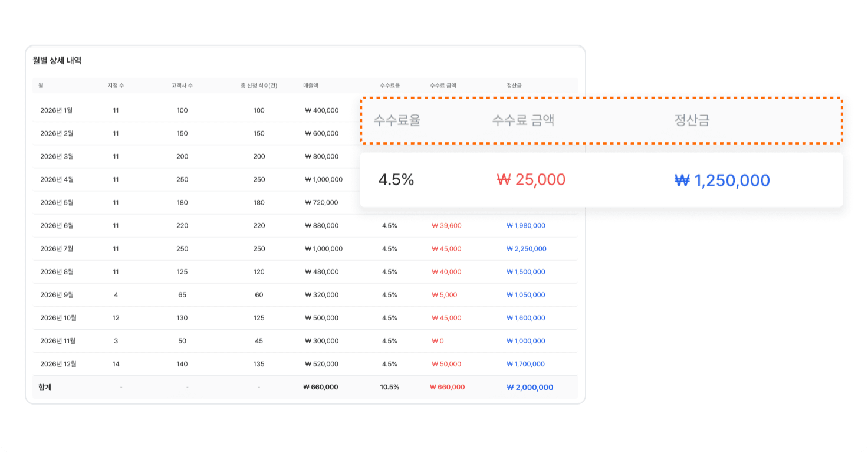Click the ₩ 800,000 sales amount for March
This screenshot has height=453, width=868.
pos(322,156)
